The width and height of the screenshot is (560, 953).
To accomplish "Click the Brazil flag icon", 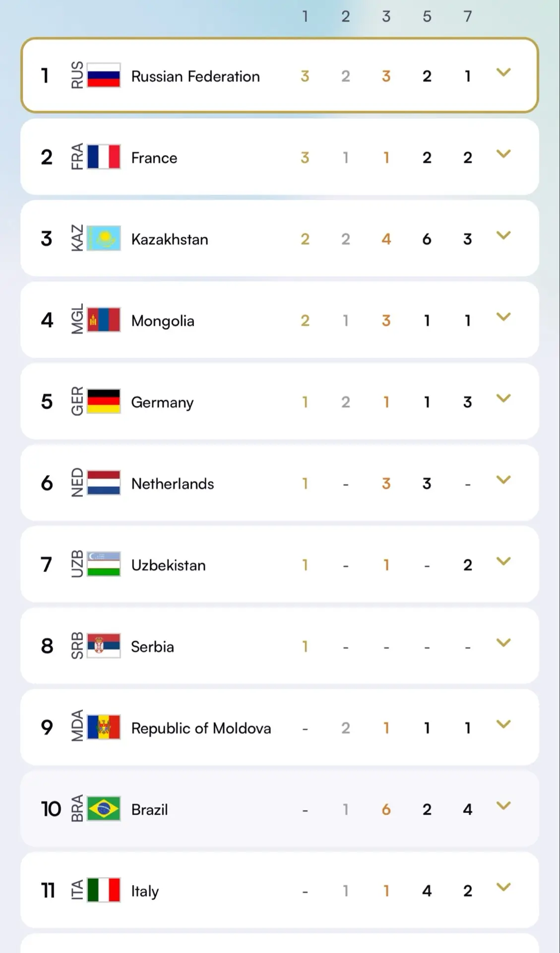I will coord(104,809).
